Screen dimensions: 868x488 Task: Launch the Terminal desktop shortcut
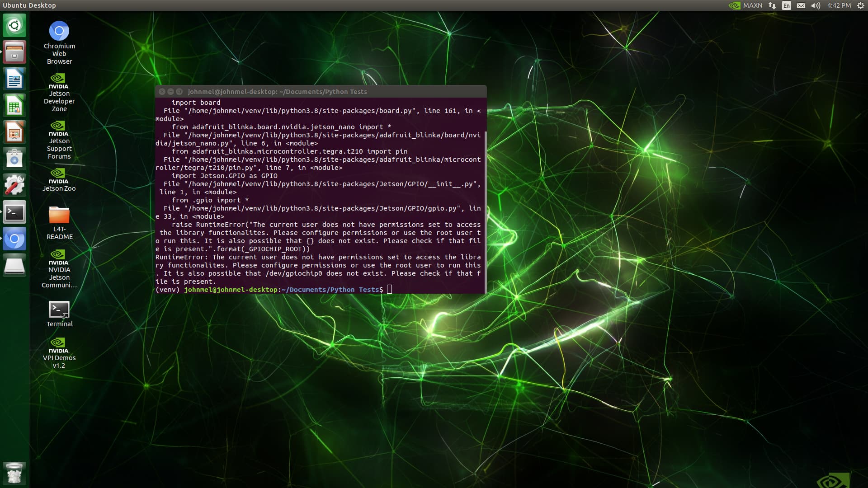coord(59,310)
